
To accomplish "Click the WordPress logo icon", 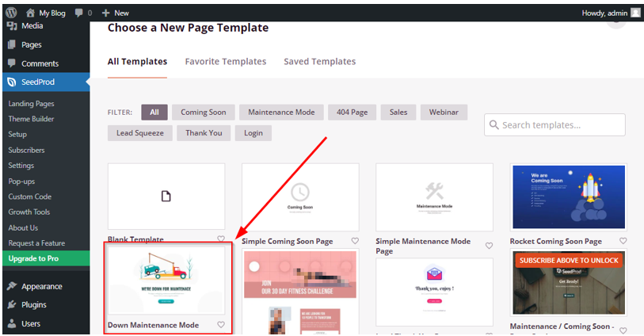I will pos(11,13).
